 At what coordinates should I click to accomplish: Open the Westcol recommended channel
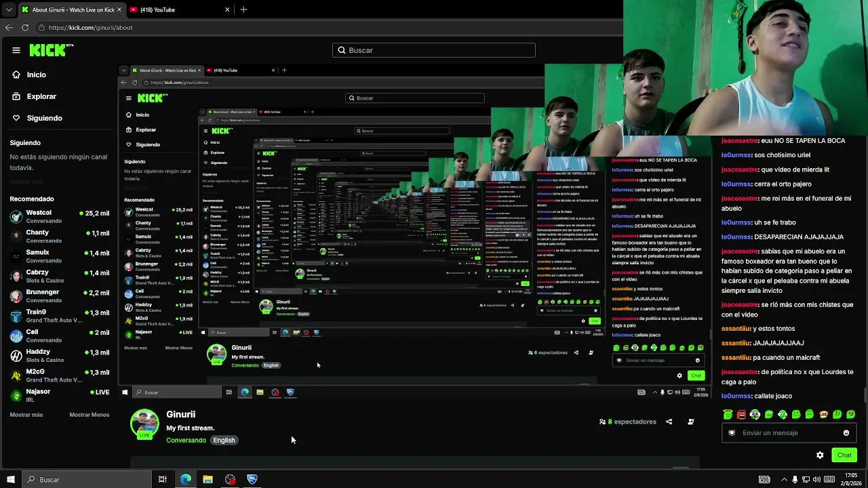[x=60, y=217]
